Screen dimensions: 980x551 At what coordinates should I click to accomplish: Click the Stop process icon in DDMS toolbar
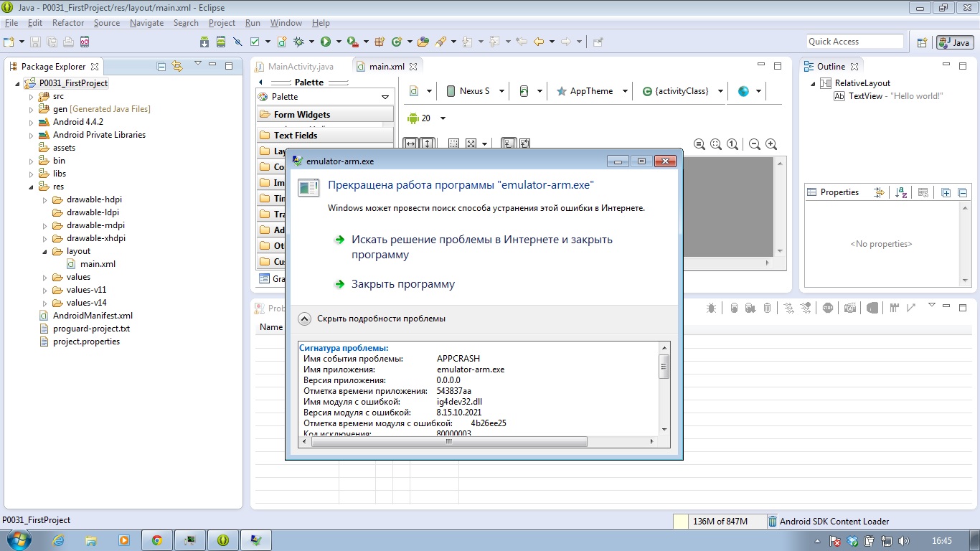828,308
